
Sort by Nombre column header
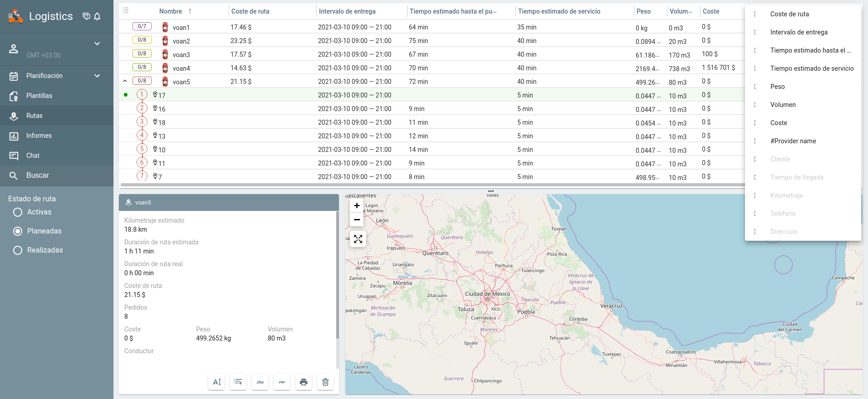pos(171,11)
